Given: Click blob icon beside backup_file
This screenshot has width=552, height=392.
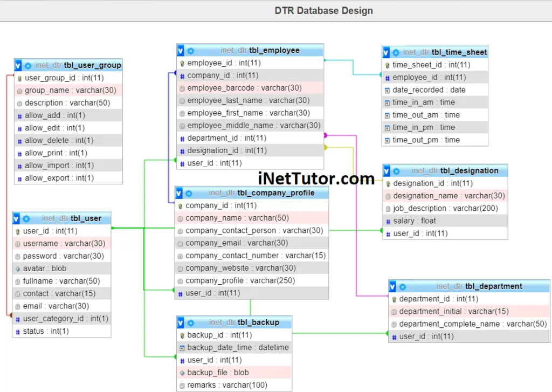Looking at the screenshot, I should [182, 373].
